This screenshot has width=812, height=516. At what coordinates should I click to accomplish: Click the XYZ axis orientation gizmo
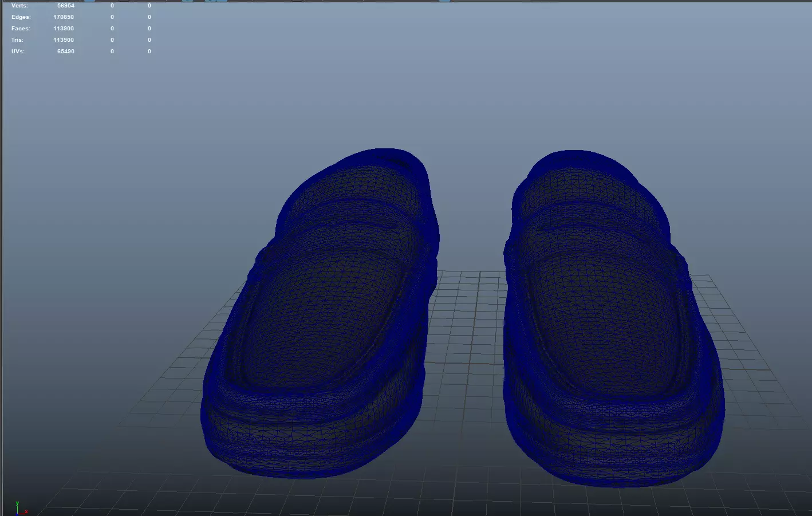[21, 508]
